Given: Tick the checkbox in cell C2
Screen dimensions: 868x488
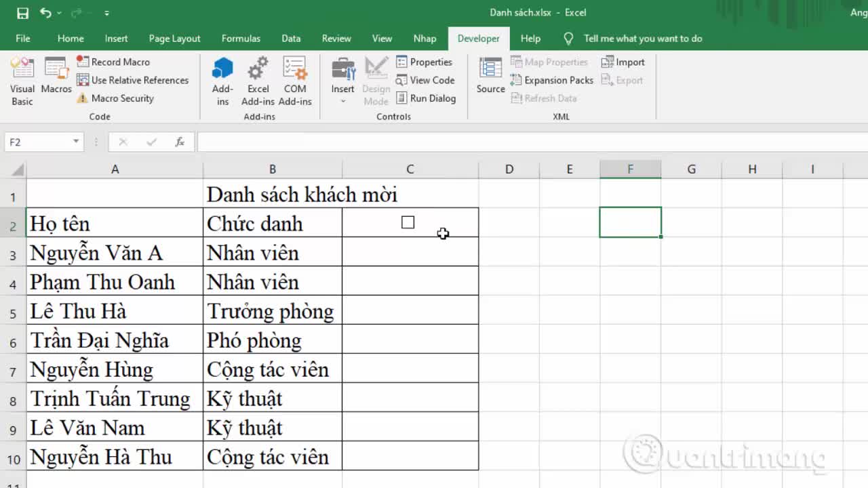Looking at the screenshot, I should pos(408,222).
